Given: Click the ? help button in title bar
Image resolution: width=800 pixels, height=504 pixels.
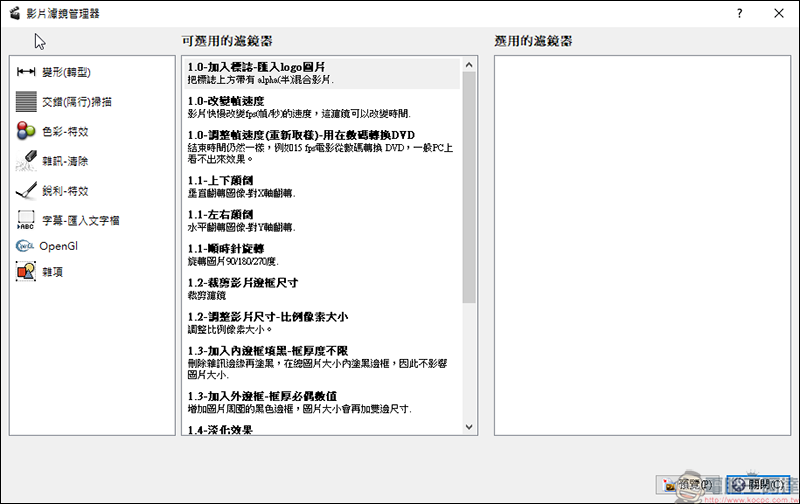Looking at the screenshot, I should (739, 13).
